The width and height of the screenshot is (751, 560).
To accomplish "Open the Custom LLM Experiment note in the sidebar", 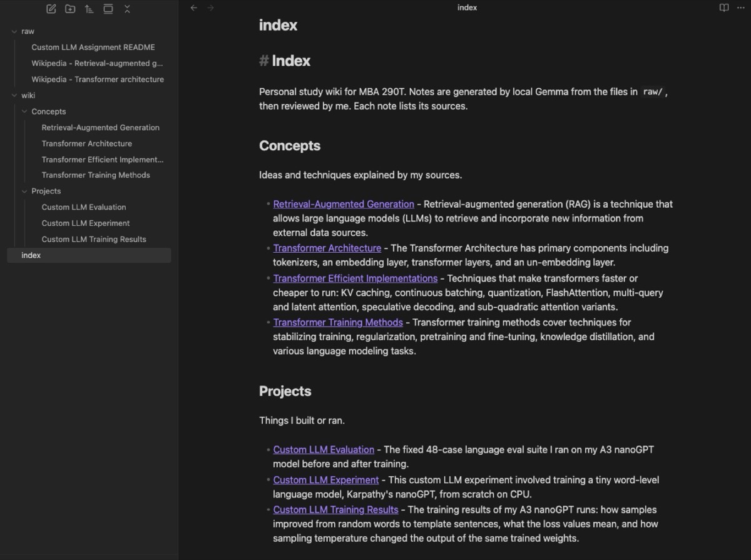I will [x=86, y=223].
